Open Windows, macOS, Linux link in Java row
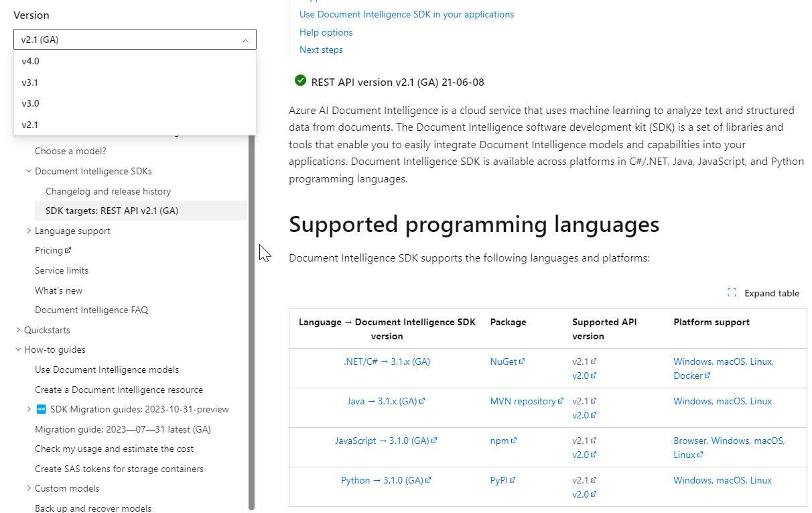This screenshot has width=812, height=513. tap(722, 401)
